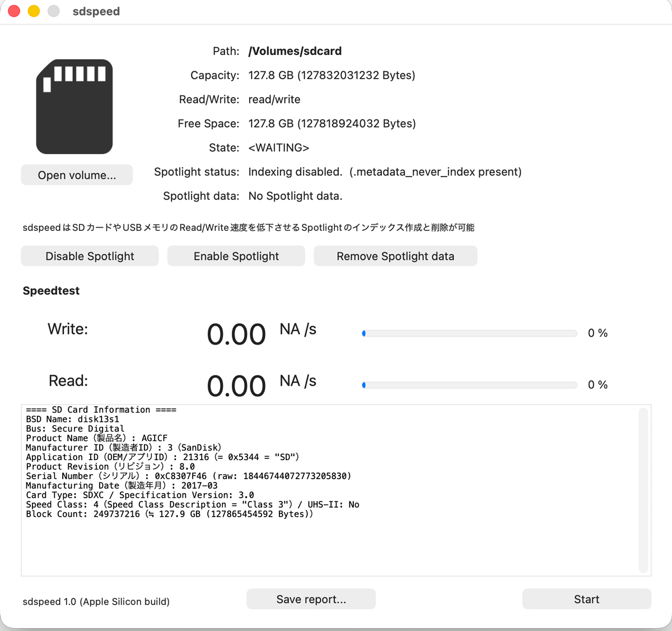
Task: Click the log area vertical scrollbar
Action: tap(643, 490)
